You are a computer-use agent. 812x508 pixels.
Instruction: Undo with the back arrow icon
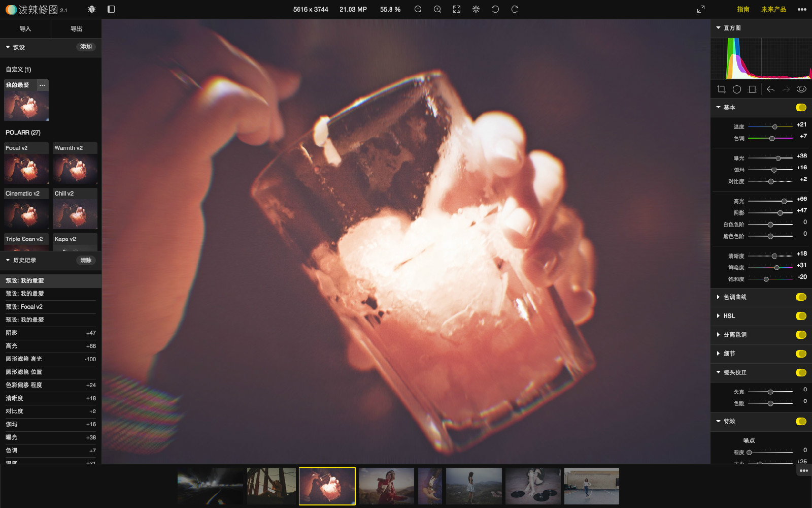[770, 89]
